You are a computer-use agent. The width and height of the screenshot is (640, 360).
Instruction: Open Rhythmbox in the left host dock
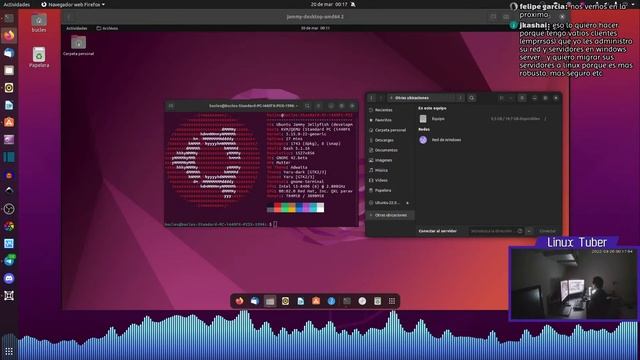(x=9, y=88)
